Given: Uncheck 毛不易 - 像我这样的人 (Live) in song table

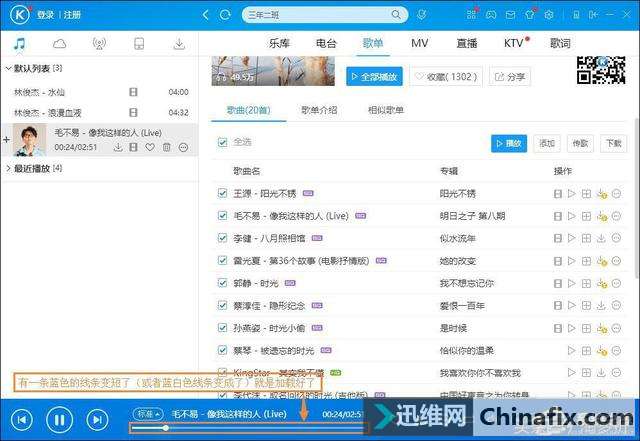Looking at the screenshot, I should point(222,215).
